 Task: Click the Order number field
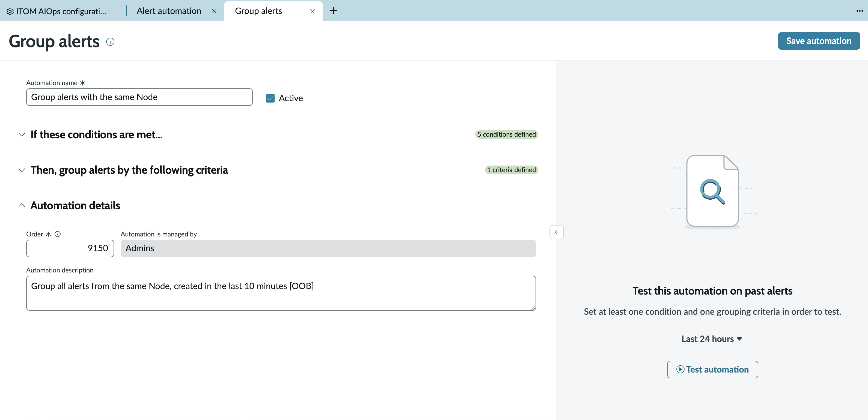click(x=70, y=248)
